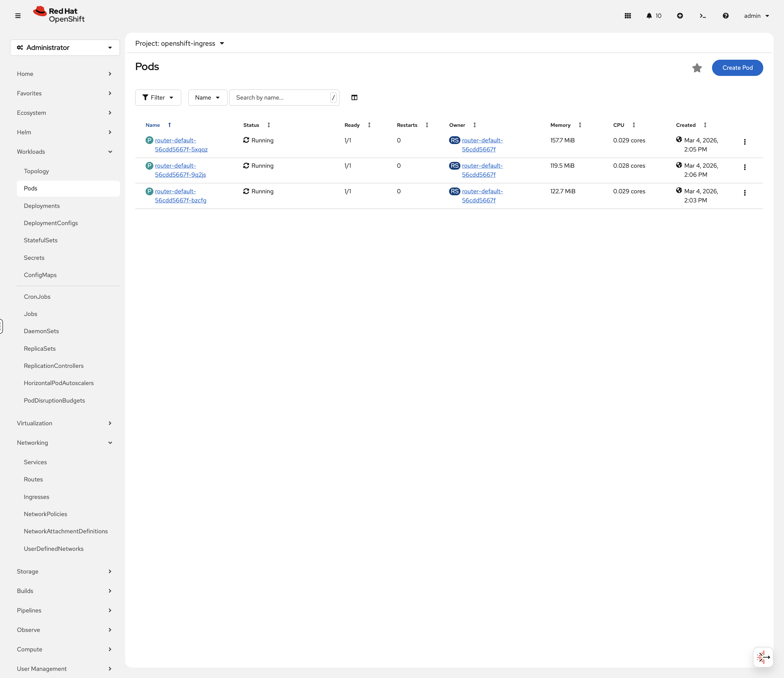
Task: Open the navigation hamburger menu
Action: point(18,16)
